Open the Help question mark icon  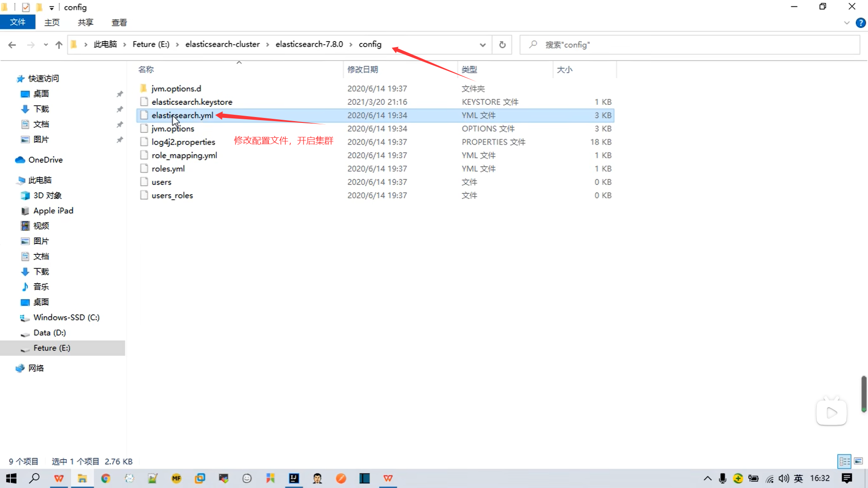point(860,23)
